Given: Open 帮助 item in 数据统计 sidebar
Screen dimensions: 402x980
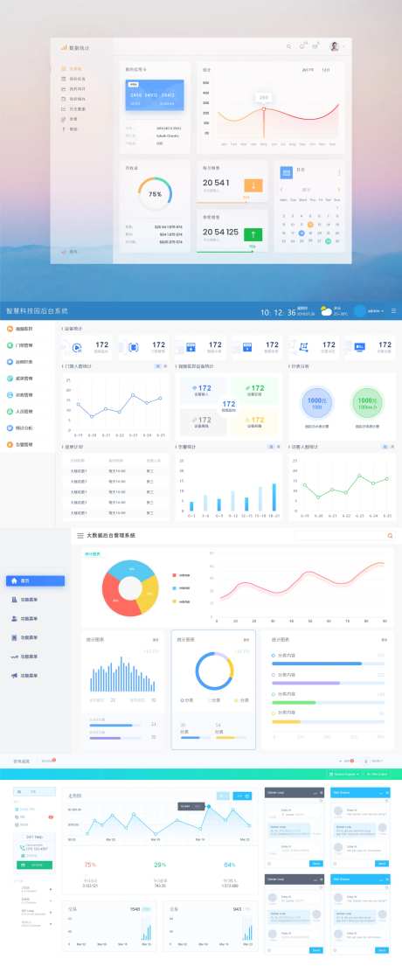Looking at the screenshot, I should point(69,129).
